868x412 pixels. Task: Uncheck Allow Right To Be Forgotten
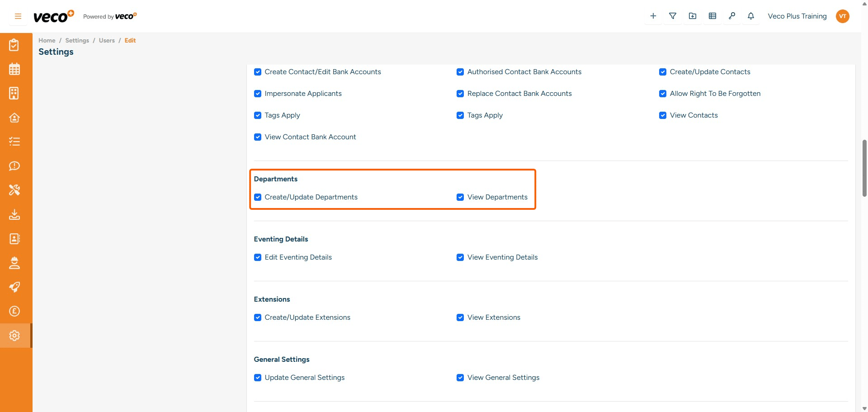tap(663, 94)
